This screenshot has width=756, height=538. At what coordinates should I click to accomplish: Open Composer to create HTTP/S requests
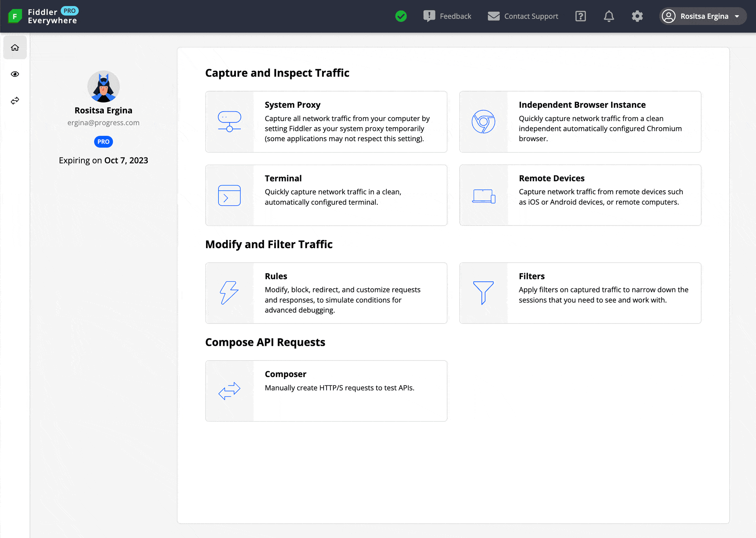coord(326,390)
